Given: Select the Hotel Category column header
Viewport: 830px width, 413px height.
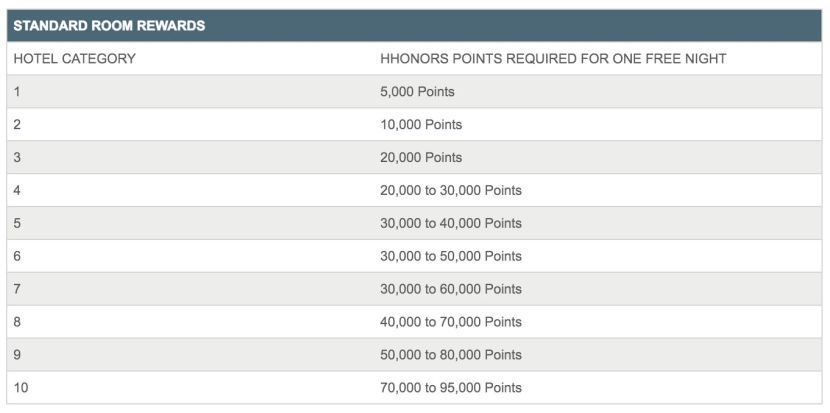Looking at the screenshot, I should click(x=75, y=59).
